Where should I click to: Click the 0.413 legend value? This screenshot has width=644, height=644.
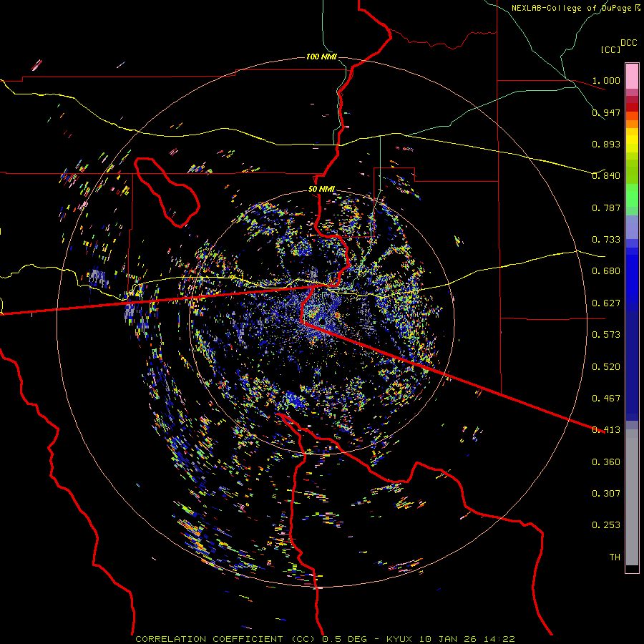[606, 430]
